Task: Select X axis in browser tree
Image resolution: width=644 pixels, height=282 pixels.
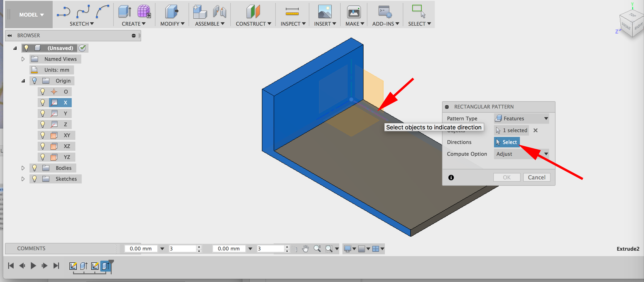Action: tap(60, 103)
